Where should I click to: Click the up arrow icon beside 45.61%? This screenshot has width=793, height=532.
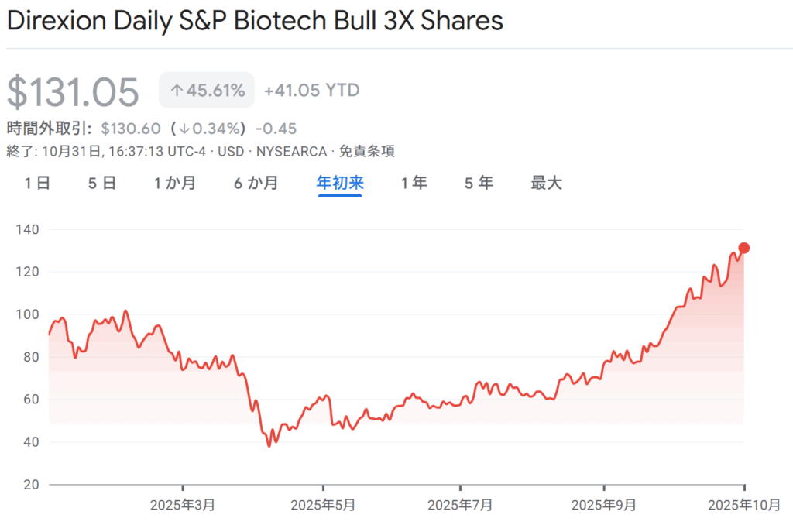coord(177,91)
